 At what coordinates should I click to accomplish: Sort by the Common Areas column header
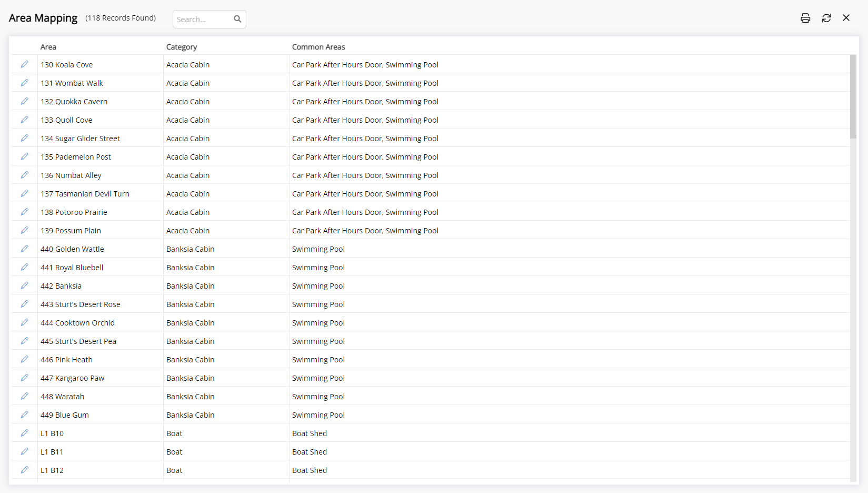(x=318, y=47)
